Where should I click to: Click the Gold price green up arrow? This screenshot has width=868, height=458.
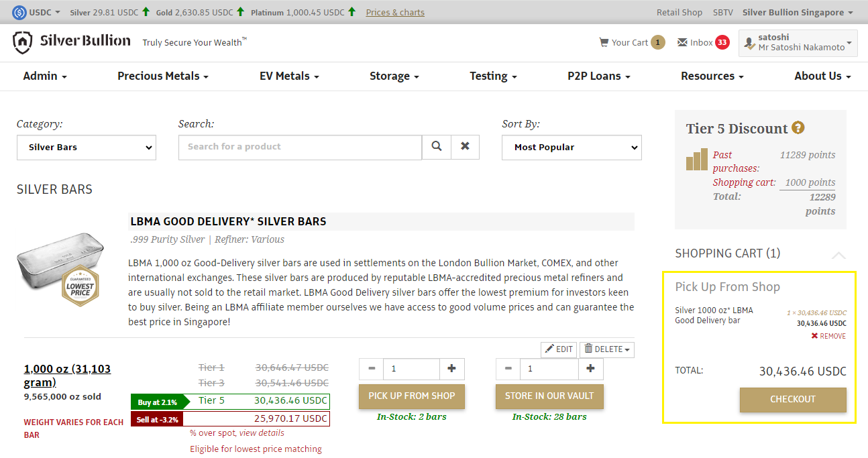coord(239,12)
